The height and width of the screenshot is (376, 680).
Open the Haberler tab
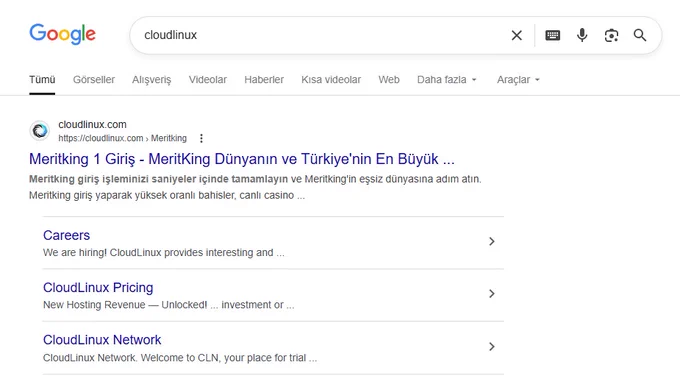[x=264, y=80]
